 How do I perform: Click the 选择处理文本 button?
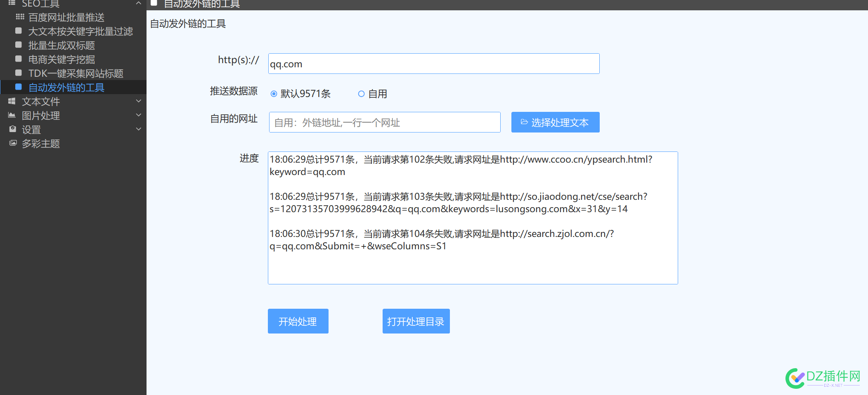point(556,122)
